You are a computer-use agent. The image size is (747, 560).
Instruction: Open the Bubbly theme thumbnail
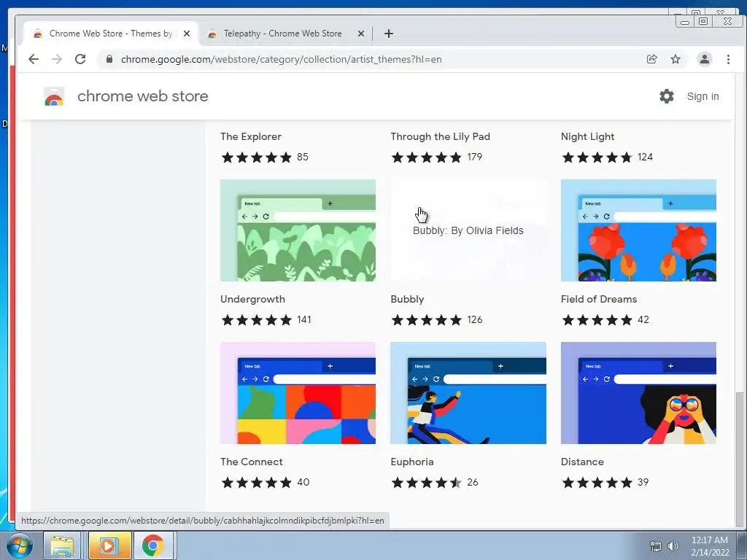point(468,230)
